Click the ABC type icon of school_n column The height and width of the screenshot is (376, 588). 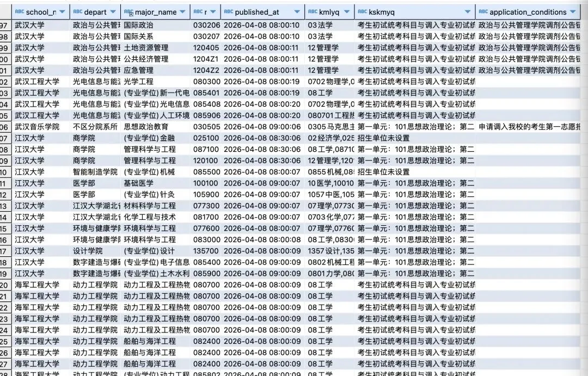point(20,11)
